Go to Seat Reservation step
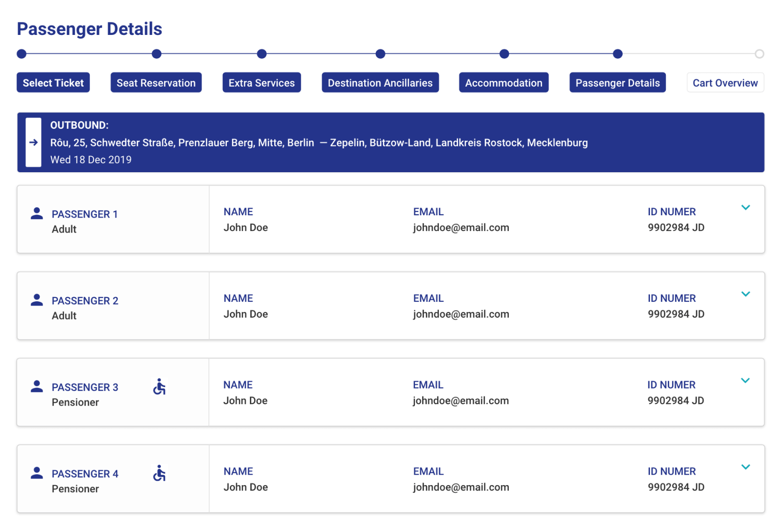Viewport: 783px width, 532px height. tap(156, 83)
